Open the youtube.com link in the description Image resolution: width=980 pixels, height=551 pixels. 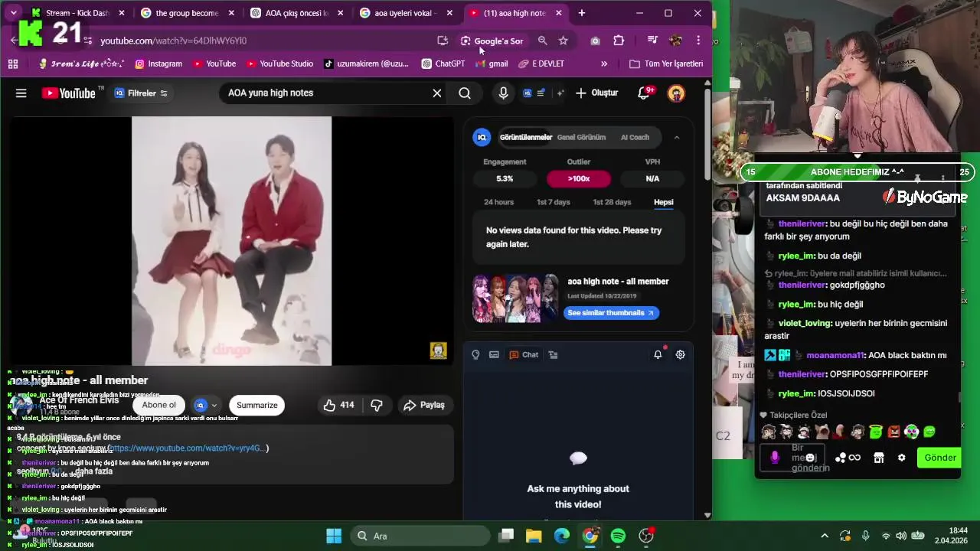(188, 448)
